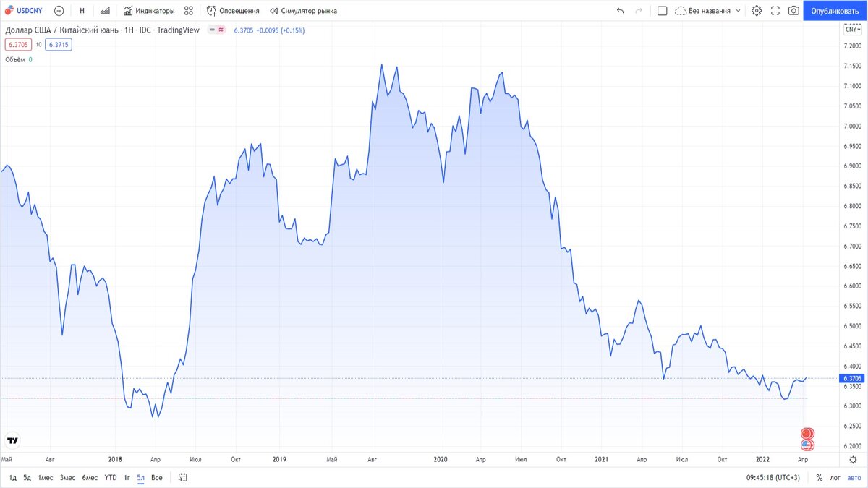Click the blue buy price 6.3715 button
The image size is (868, 488).
tap(58, 44)
